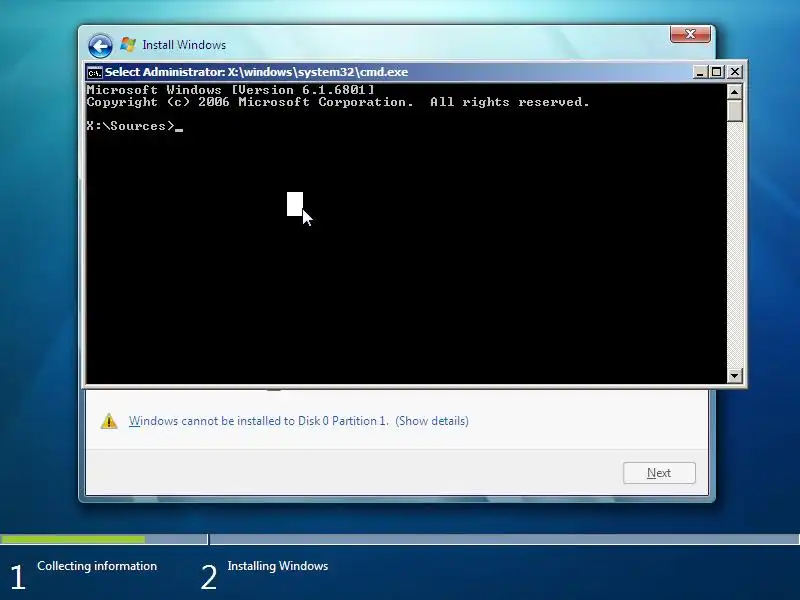Click the yellow warning triangle icon
Screen dimensions: 800x600
109,421
